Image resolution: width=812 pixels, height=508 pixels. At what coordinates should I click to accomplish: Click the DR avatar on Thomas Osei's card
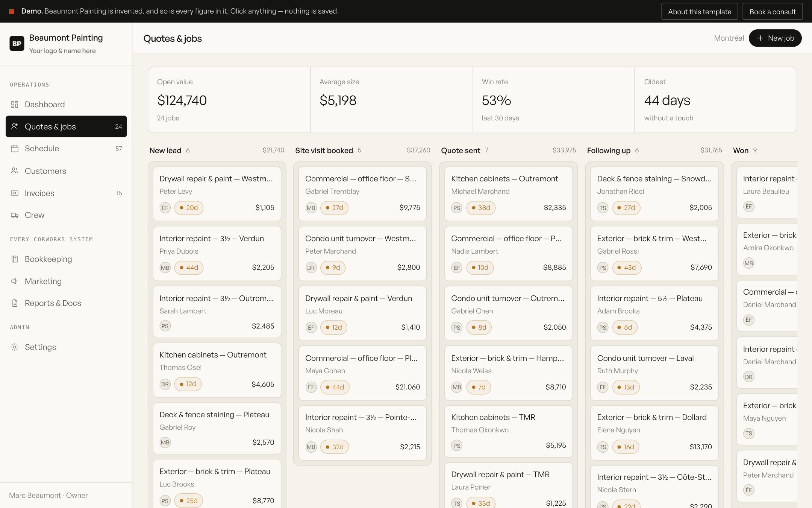pos(165,384)
